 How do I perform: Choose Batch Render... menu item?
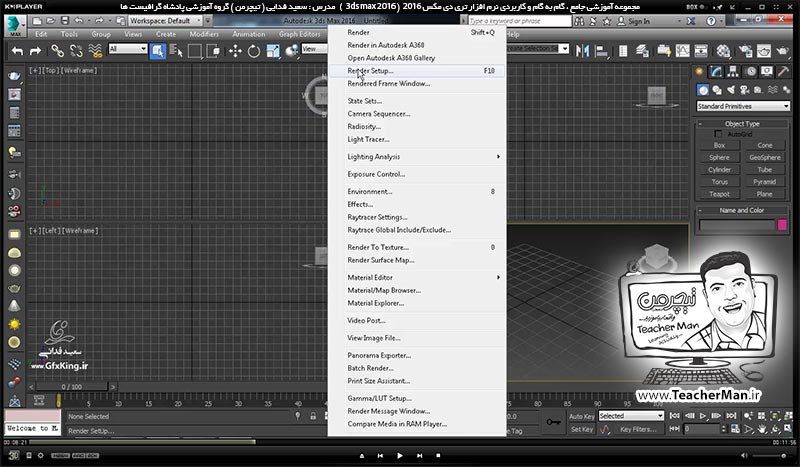417,368
